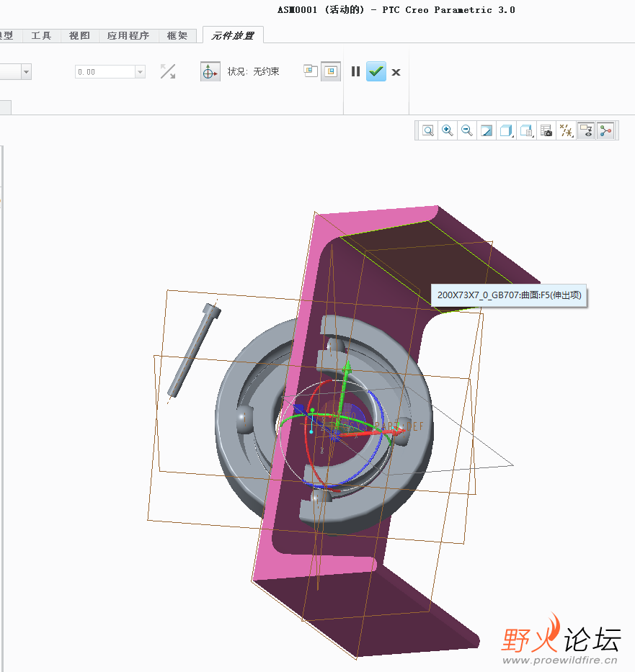
Task: Open the display style cube dropdown
Action: tap(507, 130)
